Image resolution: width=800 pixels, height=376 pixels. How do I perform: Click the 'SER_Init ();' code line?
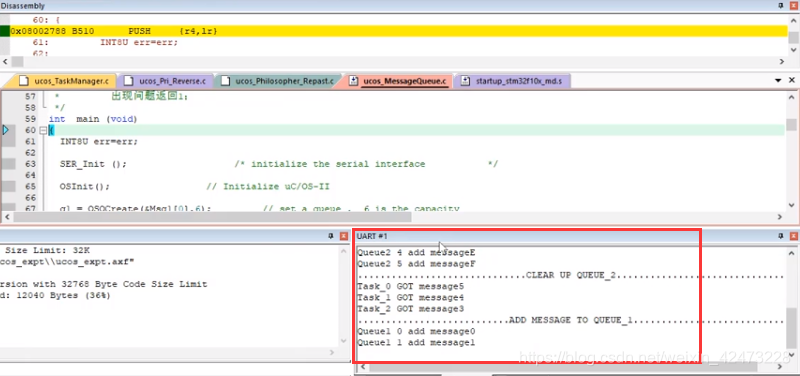click(x=93, y=164)
